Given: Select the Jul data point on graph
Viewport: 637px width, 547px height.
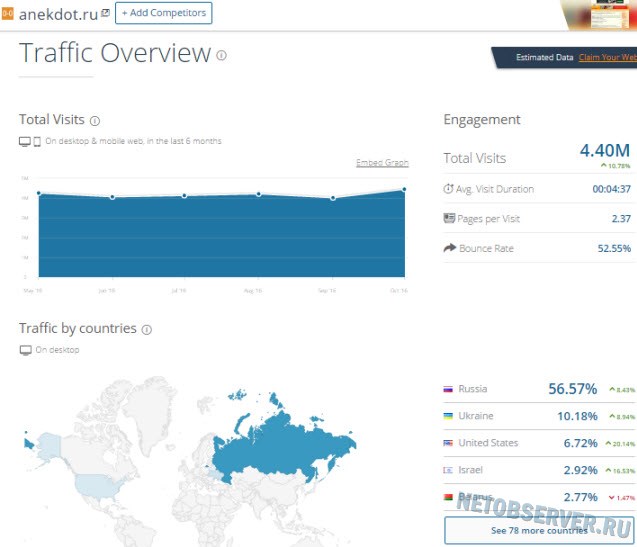Looking at the screenshot, I should (184, 196).
